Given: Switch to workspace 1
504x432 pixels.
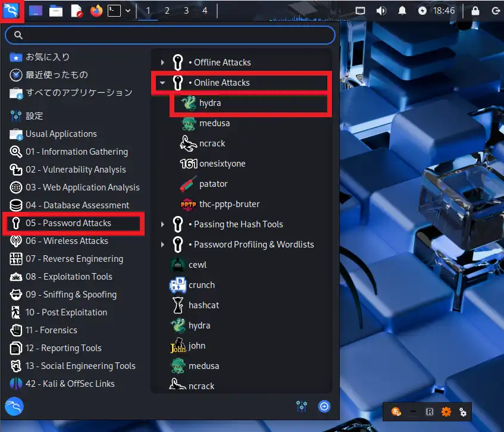Looking at the screenshot, I should [x=148, y=11].
